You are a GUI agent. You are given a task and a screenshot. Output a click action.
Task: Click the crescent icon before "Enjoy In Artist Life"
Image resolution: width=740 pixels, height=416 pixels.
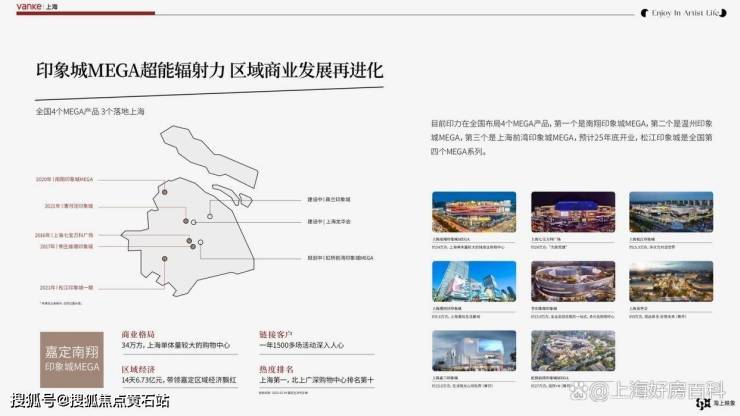[x=644, y=13]
